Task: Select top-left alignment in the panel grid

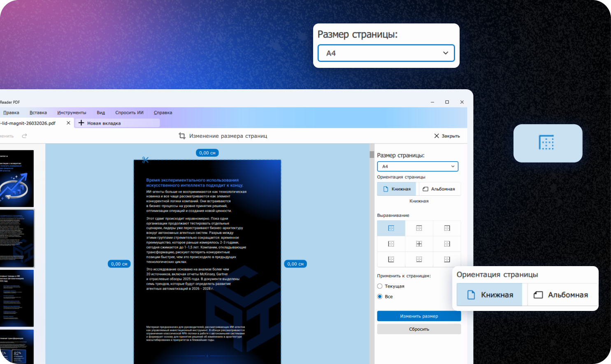Action: 391,228
